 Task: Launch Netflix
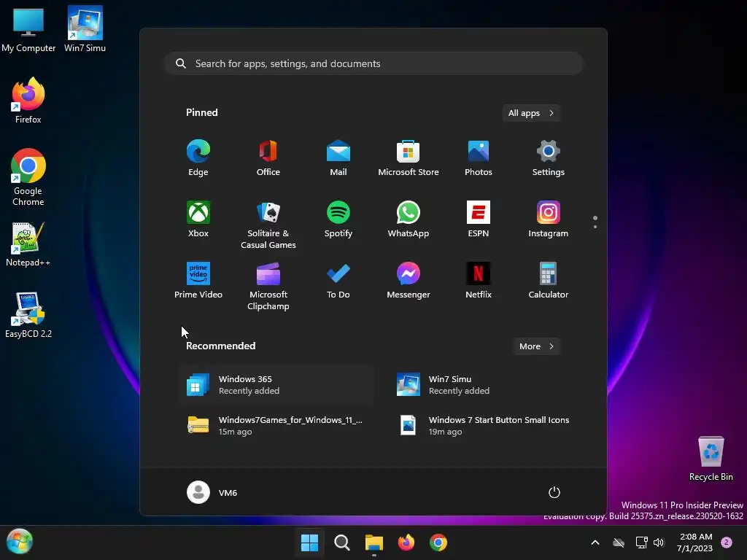pyautogui.click(x=479, y=281)
